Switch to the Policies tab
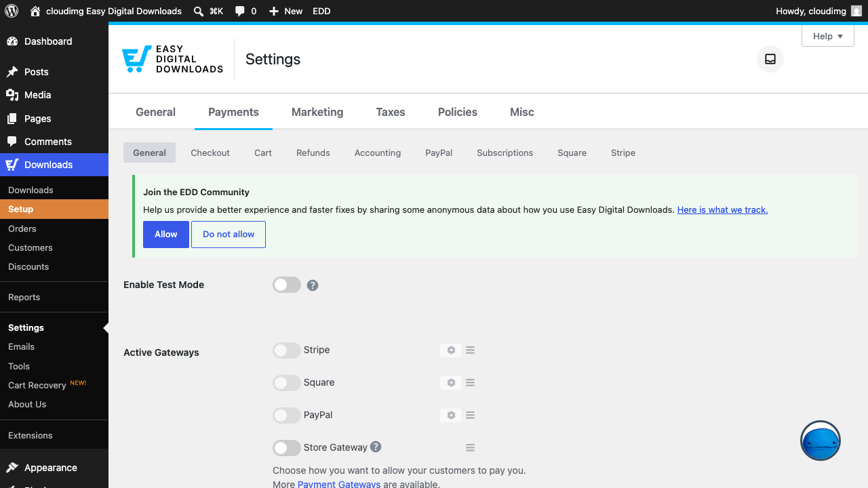The width and height of the screenshot is (868, 488). (458, 112)
